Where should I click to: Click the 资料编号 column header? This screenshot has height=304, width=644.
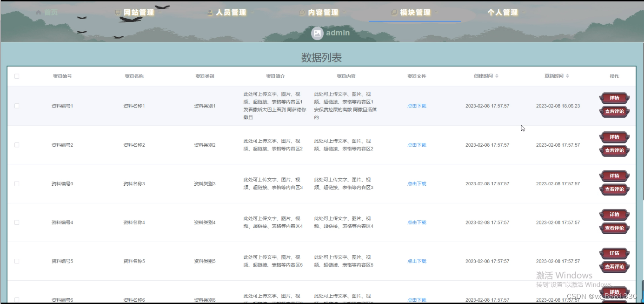pyautogui.click(x=62, y=76)
